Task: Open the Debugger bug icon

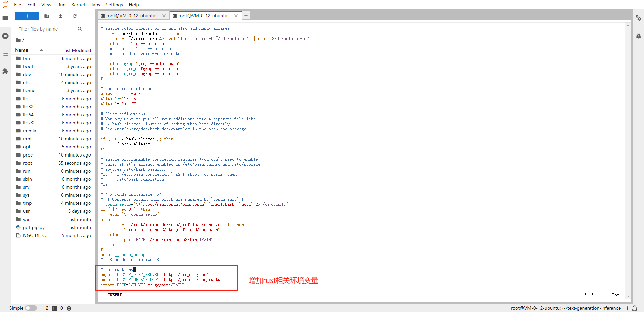Action: tap(639, 36)
